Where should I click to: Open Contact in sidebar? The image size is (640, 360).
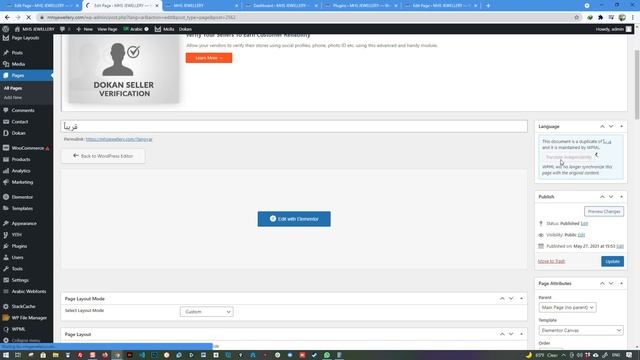click(x=20, y=122)
